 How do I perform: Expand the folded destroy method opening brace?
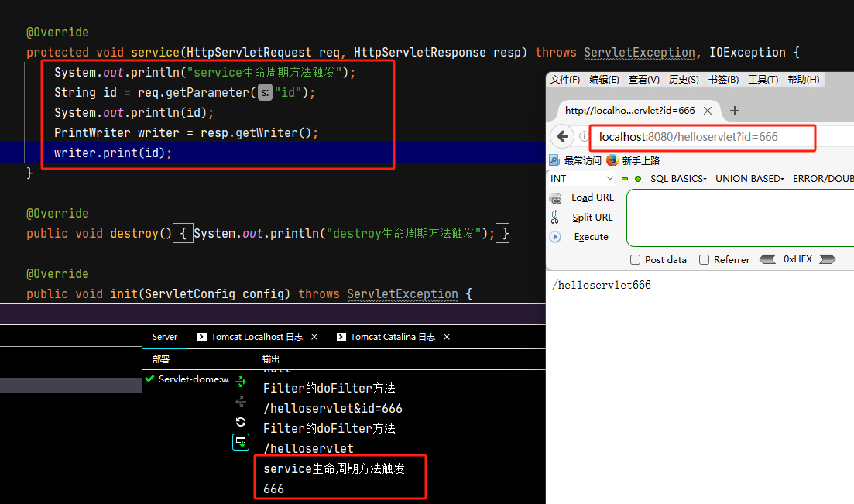[x=183, y=233]
